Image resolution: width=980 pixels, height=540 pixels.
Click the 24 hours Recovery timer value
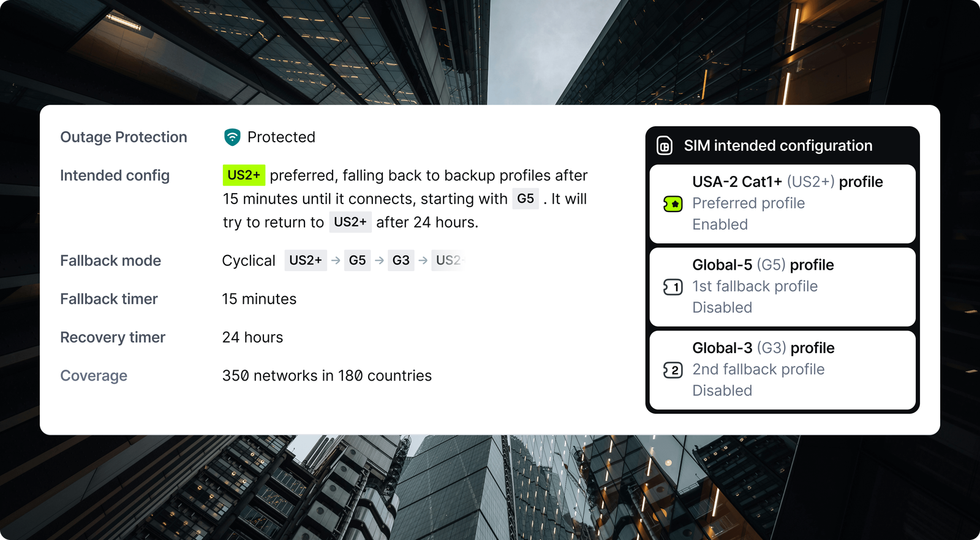click(x=252, y=338)
